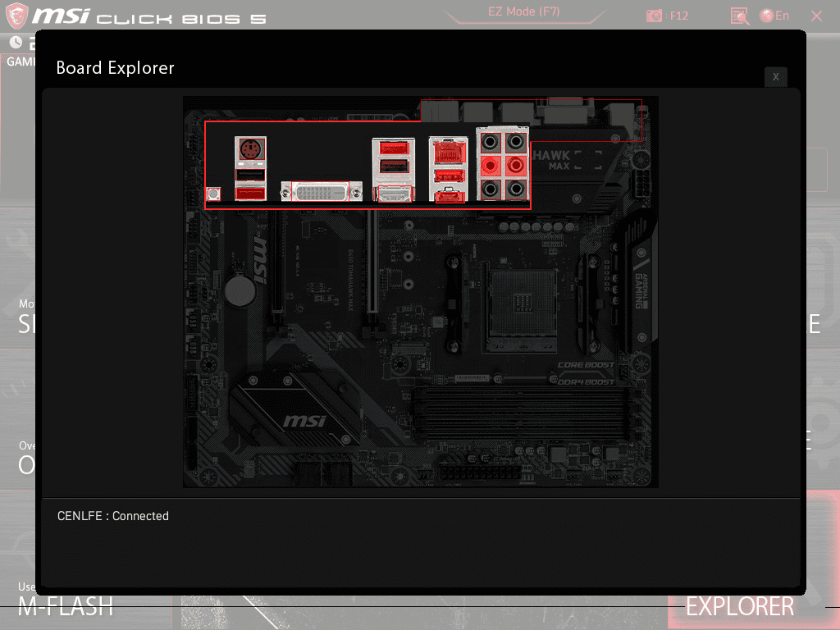Image resolution: width=840 pixels, height=630 pixels.
Task: Click the Flash BIOS button on rear panel
Action: pos(213,194)
